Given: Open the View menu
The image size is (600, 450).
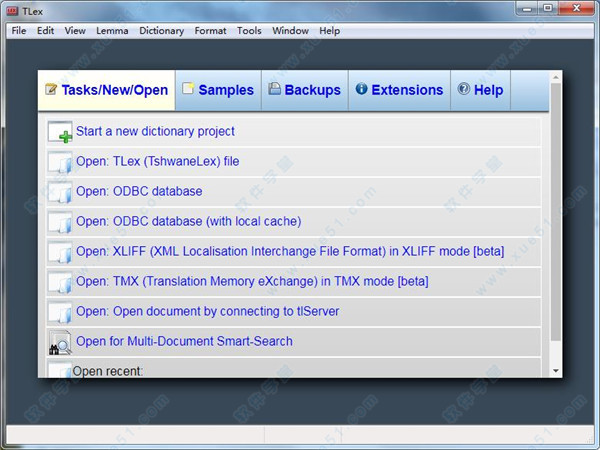Looking at the screenshot, I should point(75,31).
